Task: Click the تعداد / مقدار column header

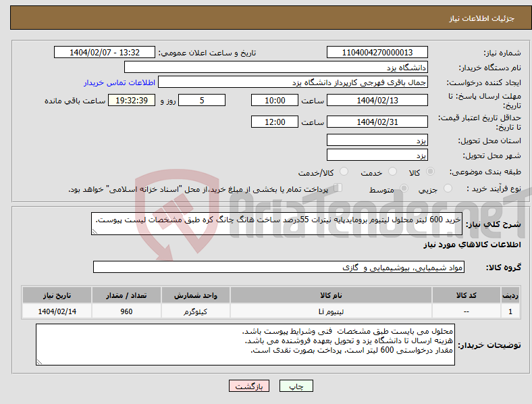Action: tap(126, 295)
